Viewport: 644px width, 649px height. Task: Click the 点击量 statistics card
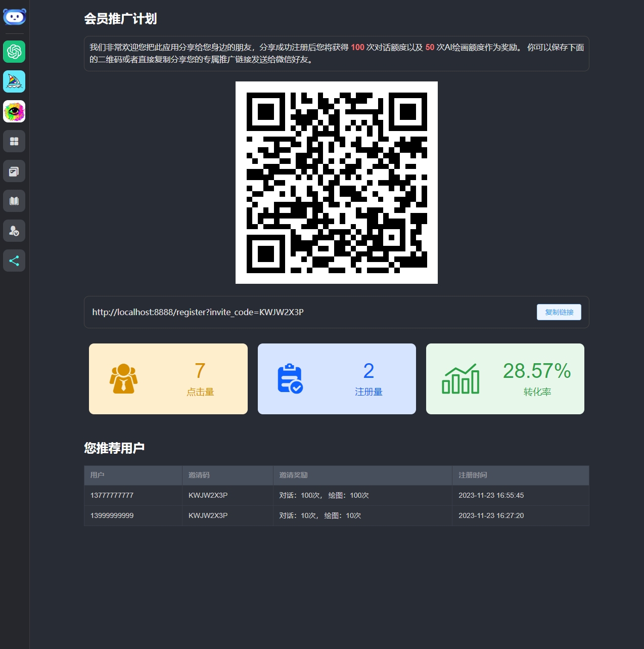[168, 379]
